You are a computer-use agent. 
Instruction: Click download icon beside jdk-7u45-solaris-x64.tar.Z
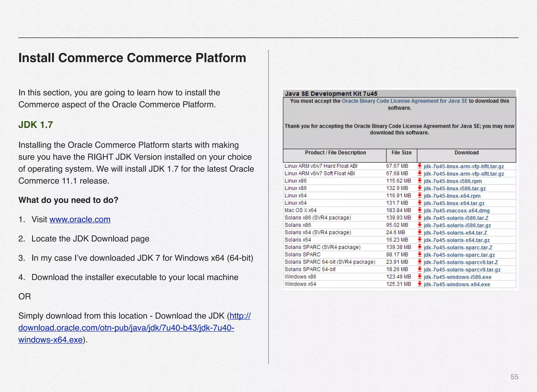pos(420,232)
